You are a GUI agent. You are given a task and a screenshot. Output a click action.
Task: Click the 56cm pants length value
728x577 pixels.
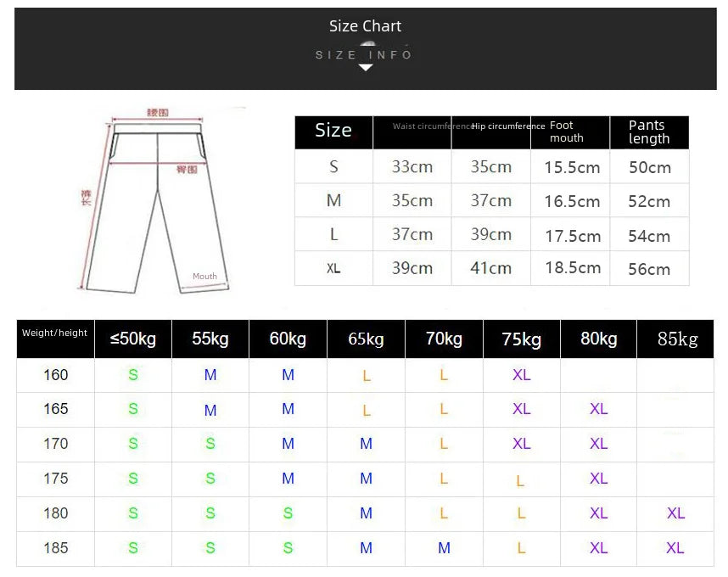[x=649, y=269]
